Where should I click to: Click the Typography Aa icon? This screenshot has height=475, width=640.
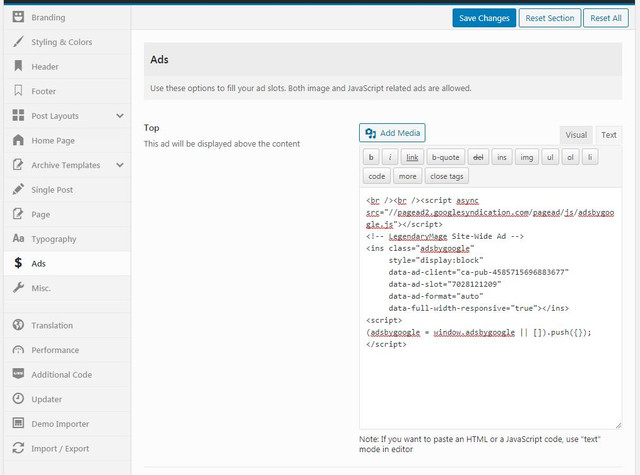tap(18, 238)
